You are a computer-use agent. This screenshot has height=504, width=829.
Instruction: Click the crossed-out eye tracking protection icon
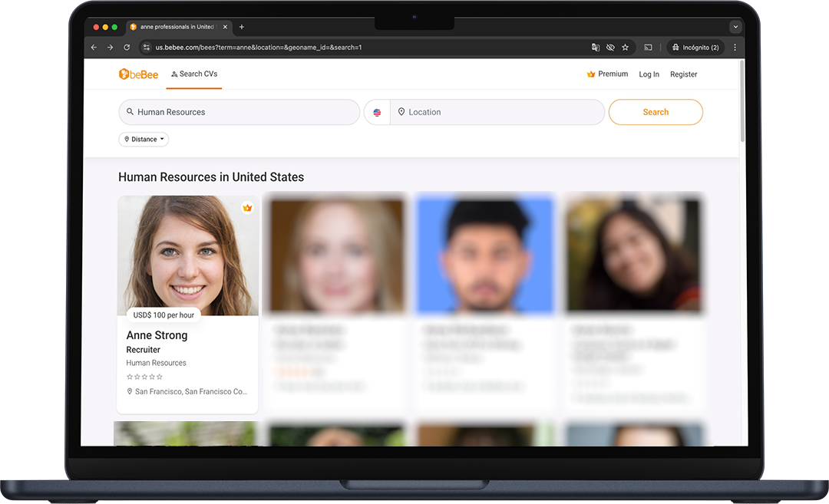[x=610, y=48]
